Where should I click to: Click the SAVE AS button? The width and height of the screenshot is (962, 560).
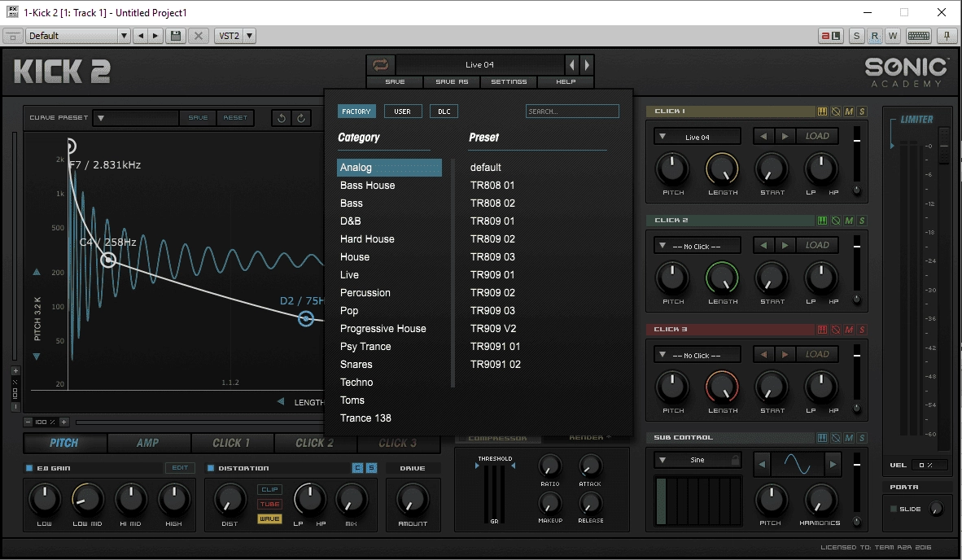(453, 81)
